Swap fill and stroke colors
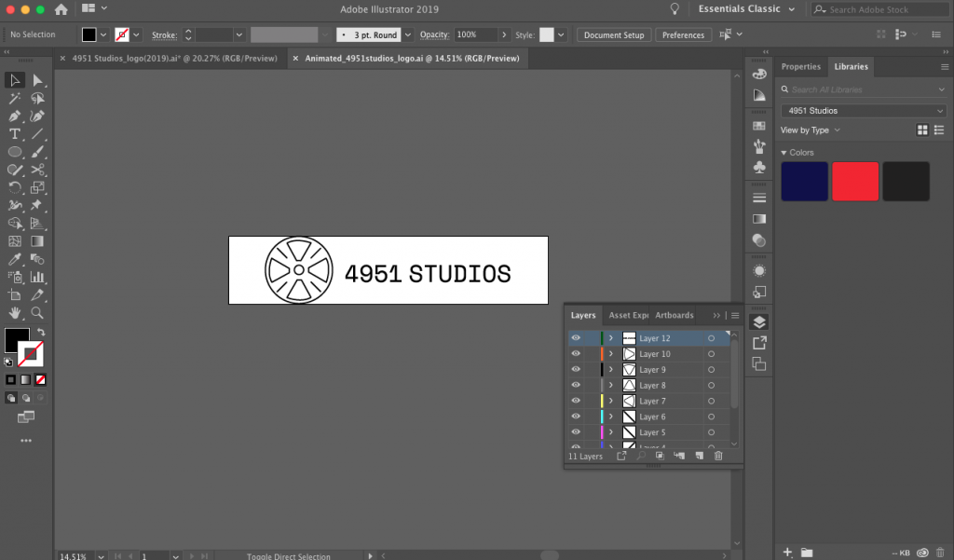954x560 pixels. 41,333
